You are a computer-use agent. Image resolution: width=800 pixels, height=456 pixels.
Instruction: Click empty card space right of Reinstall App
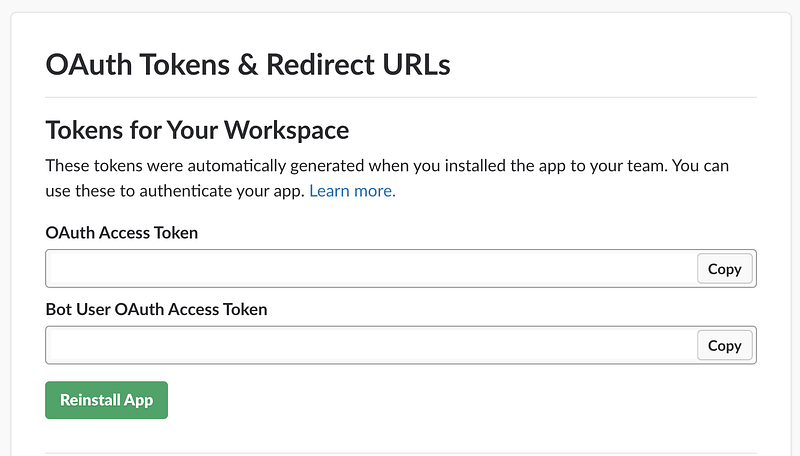point(459,400)
